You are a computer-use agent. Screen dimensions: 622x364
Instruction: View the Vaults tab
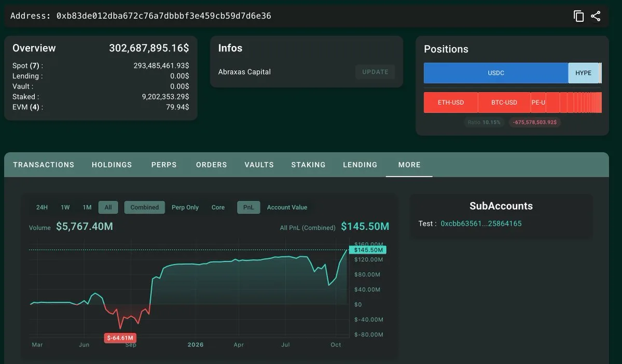pos(259,164)
